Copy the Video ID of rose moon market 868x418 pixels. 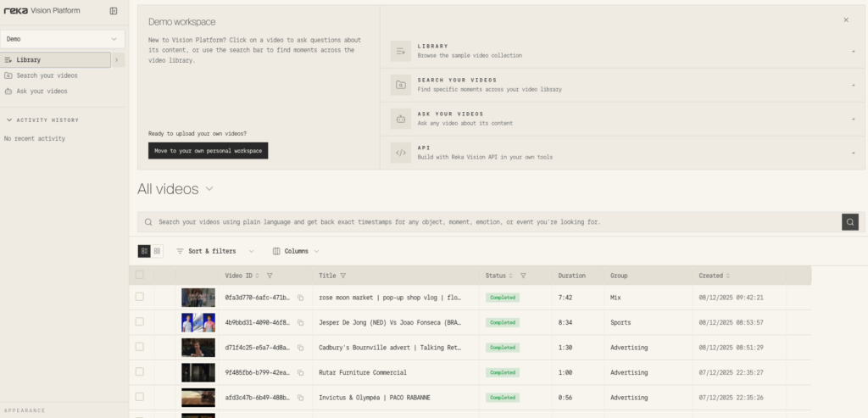tap(300, 298)
